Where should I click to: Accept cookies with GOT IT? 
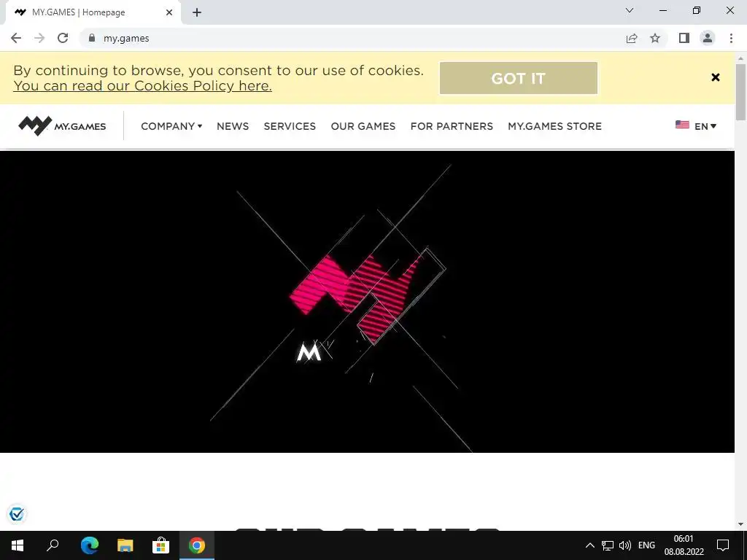pos(519,78)
